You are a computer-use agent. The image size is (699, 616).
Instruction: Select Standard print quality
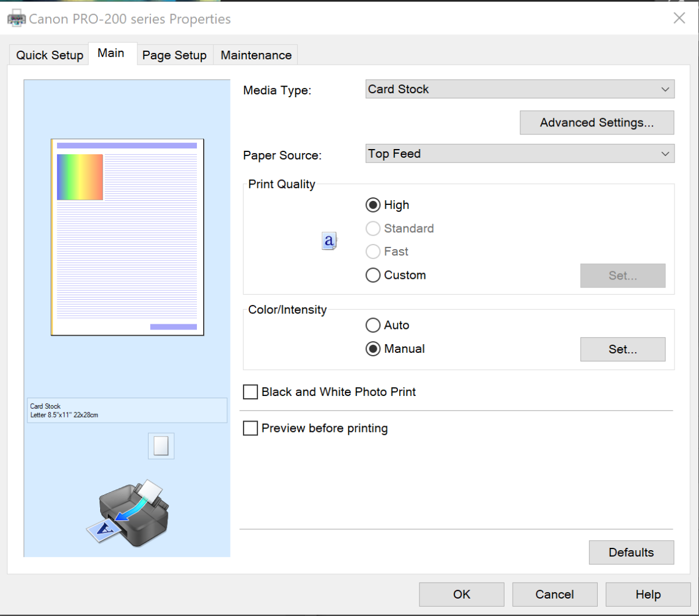[400, 228]
